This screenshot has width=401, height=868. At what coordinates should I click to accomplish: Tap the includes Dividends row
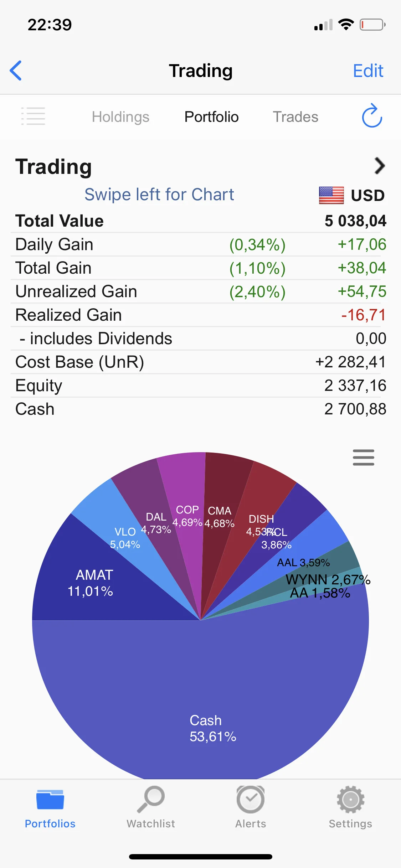tap(200, 339)
